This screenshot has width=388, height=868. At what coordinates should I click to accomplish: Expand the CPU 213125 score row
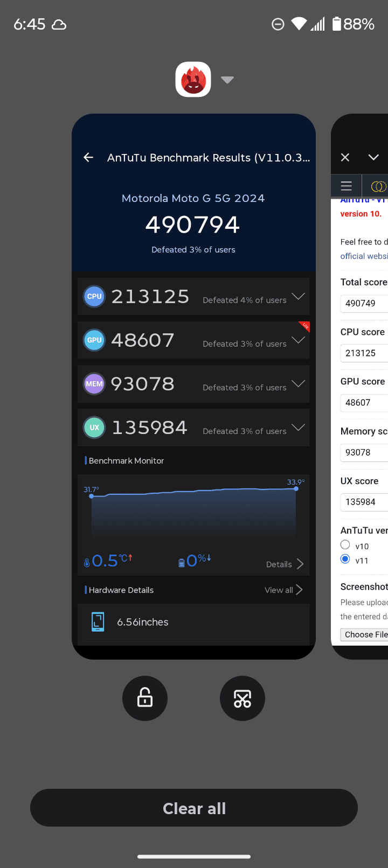tap(298, 296)
